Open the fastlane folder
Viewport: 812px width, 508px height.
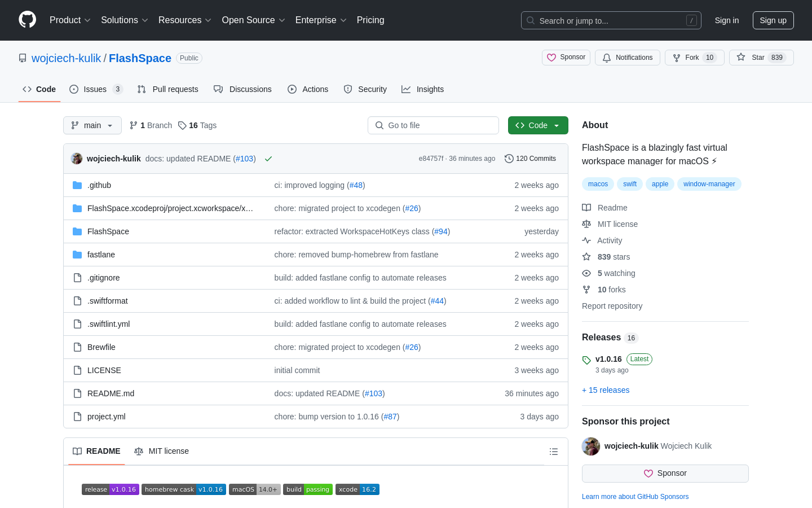pos(101,255)
